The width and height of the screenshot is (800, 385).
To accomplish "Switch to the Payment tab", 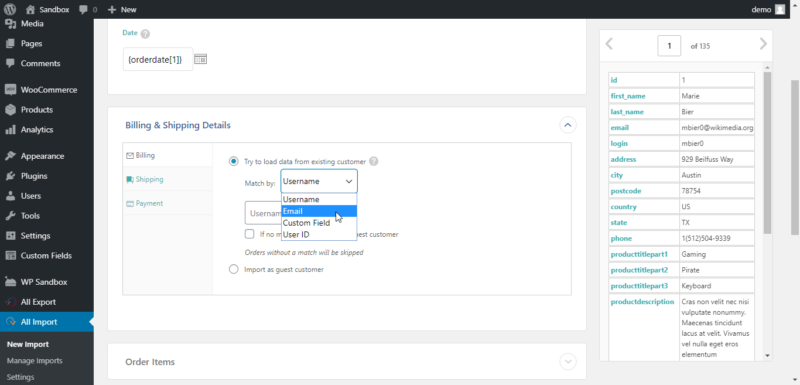I will pos(167,203).
